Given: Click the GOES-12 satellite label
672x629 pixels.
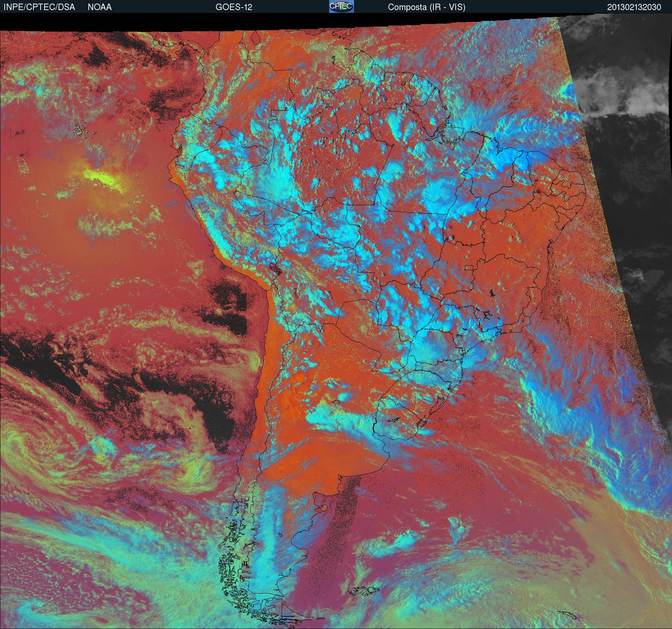Looking at the screenshot, I should pyautogui.click(x=234, y=7).
